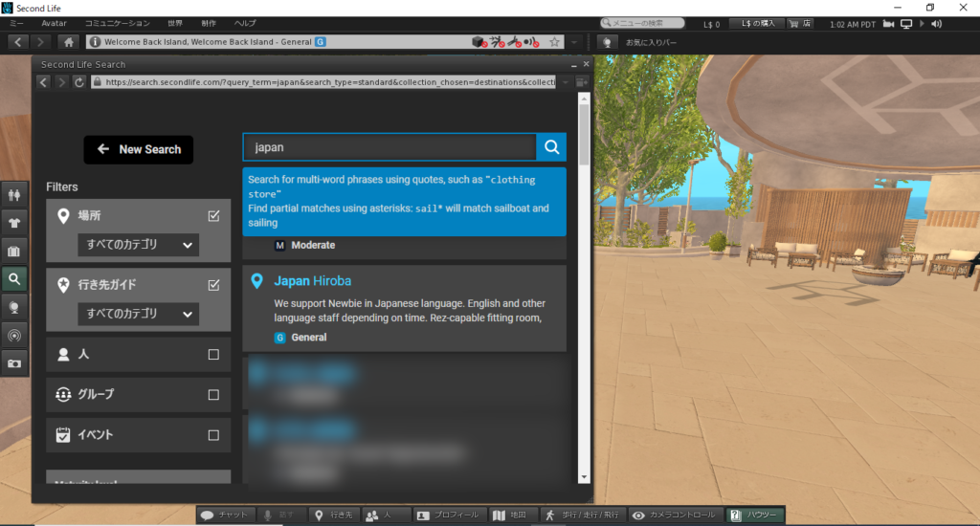Click the video camera icon in top bar

coord(888,24)
